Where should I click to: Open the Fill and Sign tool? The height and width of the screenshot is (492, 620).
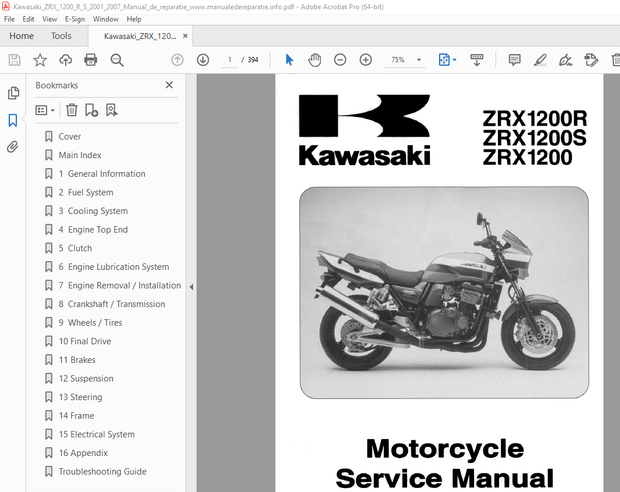(565, 60)
